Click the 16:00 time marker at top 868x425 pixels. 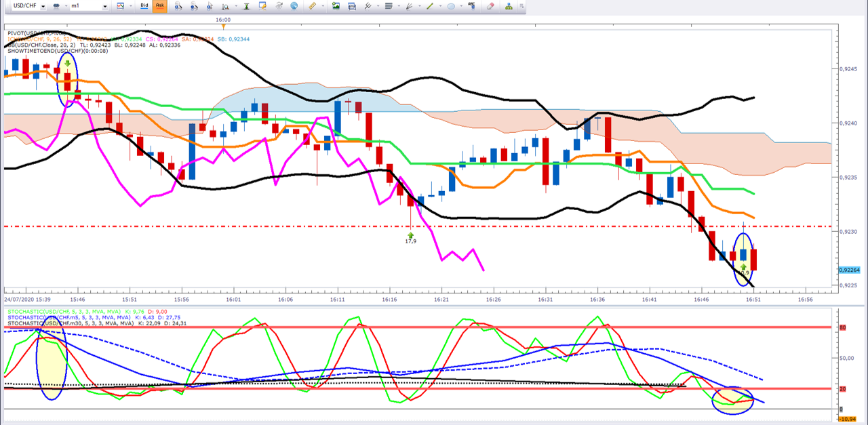click(223, 20)
